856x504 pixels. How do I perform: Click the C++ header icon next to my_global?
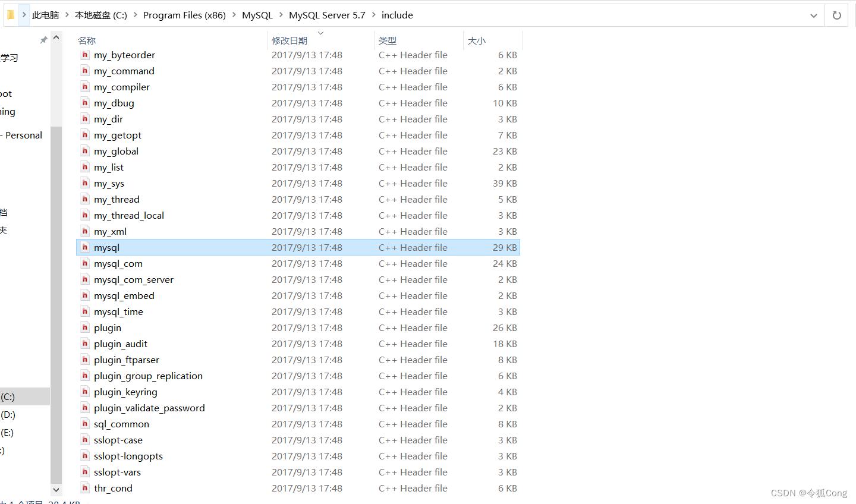coord(85,151)
